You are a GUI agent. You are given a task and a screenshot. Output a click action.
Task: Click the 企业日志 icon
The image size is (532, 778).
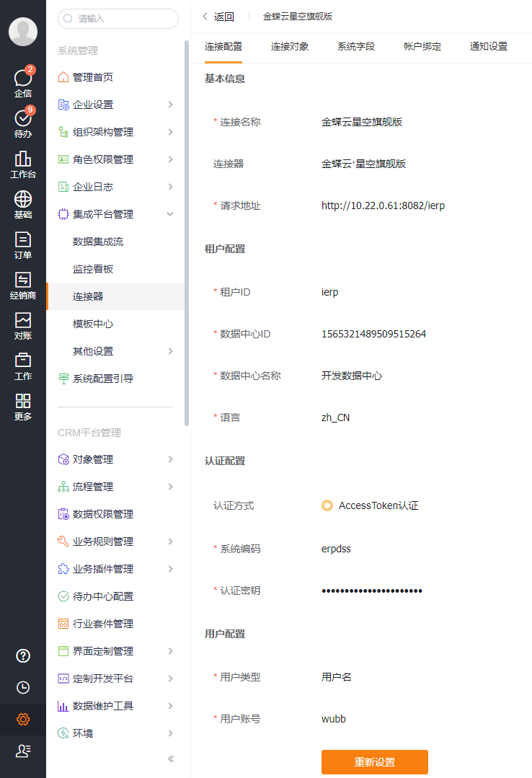click(63, 187)
